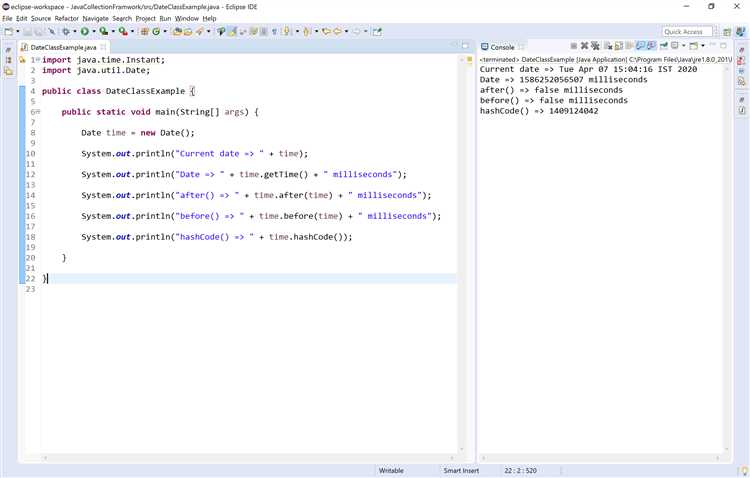Open the Refactor menu
Image resolution: width=750 pixels, height=478 pixels.
tap(66, 18)
